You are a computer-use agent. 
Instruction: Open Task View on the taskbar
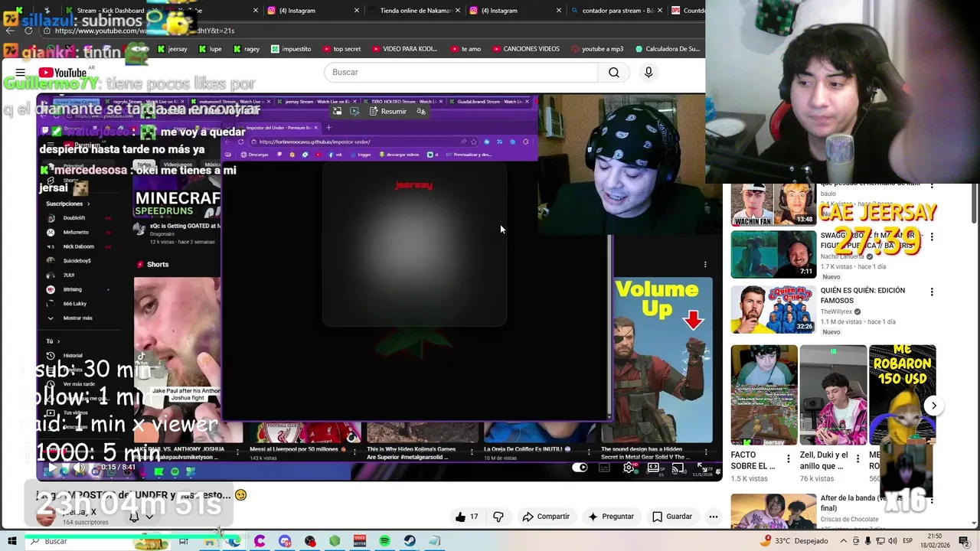184,541
